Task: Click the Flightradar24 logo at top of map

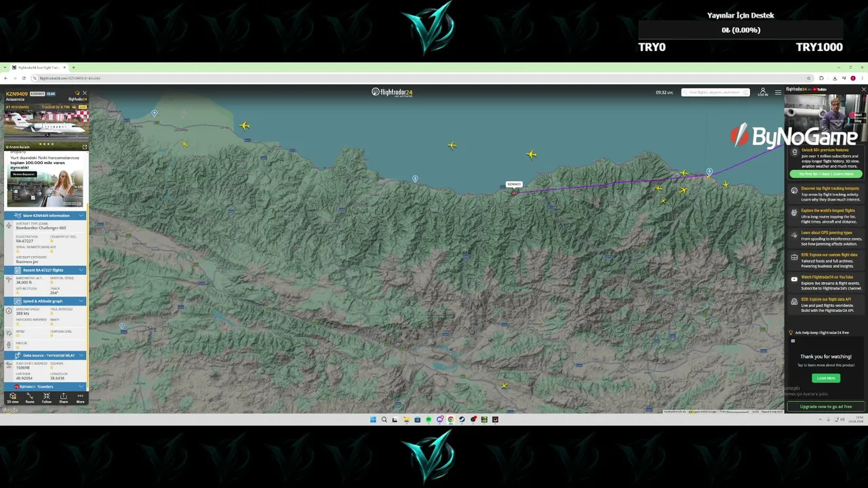Action: 392,92
